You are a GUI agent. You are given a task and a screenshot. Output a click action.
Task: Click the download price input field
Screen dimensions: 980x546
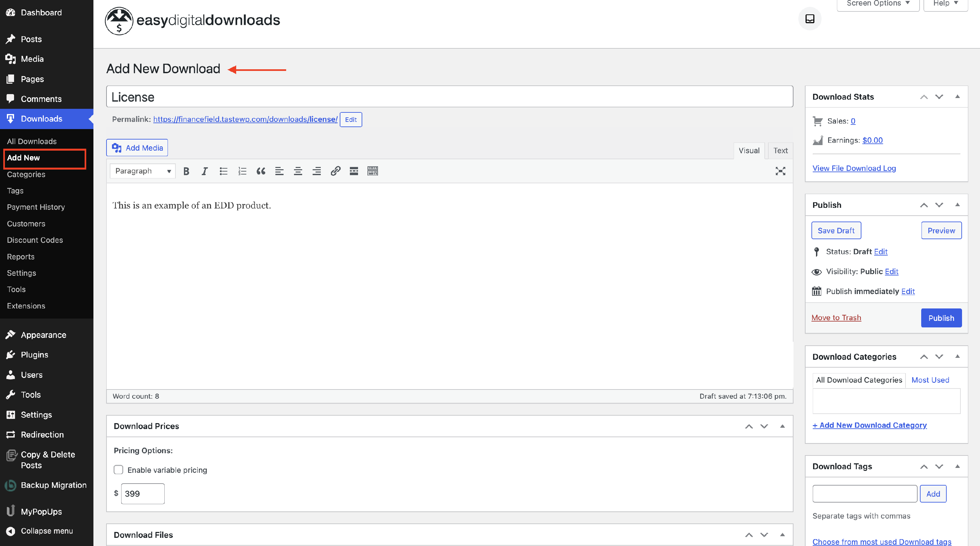(143, 494)
